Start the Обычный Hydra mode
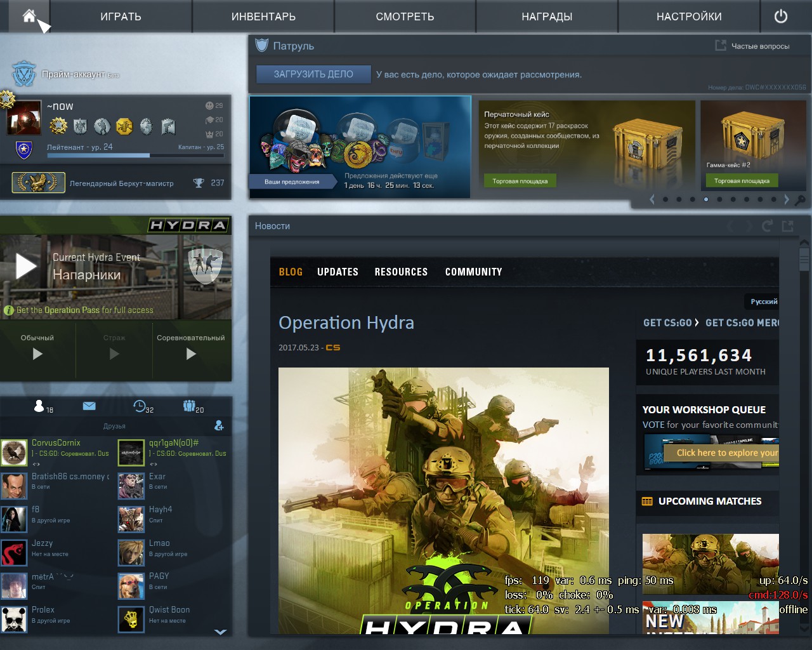 [37, 354]
